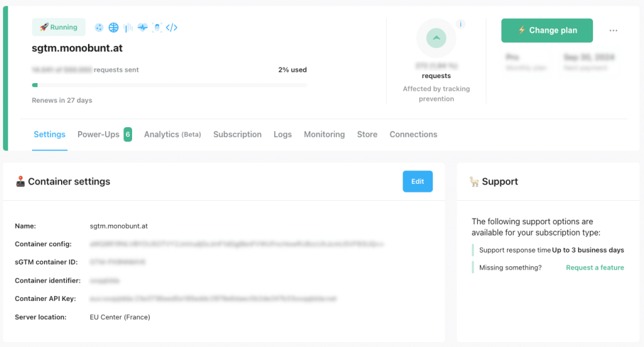Select the Settings tab
Image resolution: width=644 pixels, height=347 pixels.
point(50,134)
